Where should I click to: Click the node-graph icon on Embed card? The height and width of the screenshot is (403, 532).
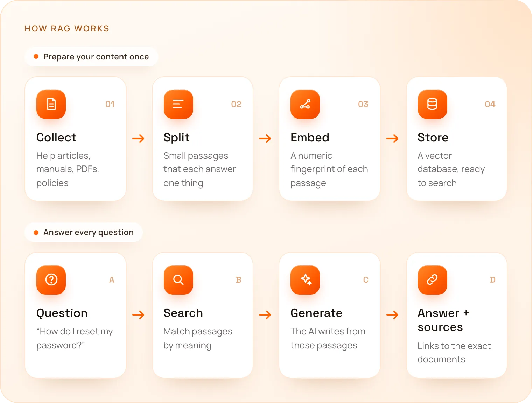pyautogui.click(x=305, y=104)
